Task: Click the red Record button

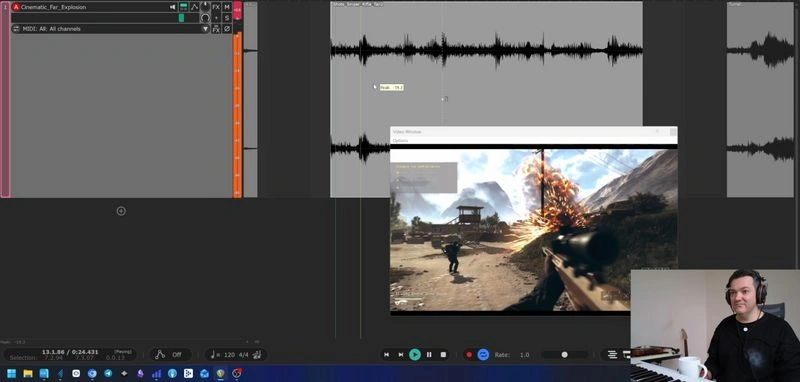Action: 469,354
